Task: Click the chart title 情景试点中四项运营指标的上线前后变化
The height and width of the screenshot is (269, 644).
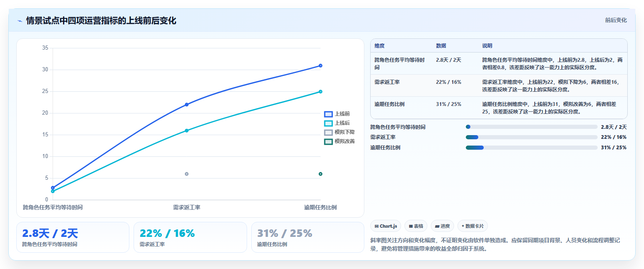Action: [x=101, y=21]
